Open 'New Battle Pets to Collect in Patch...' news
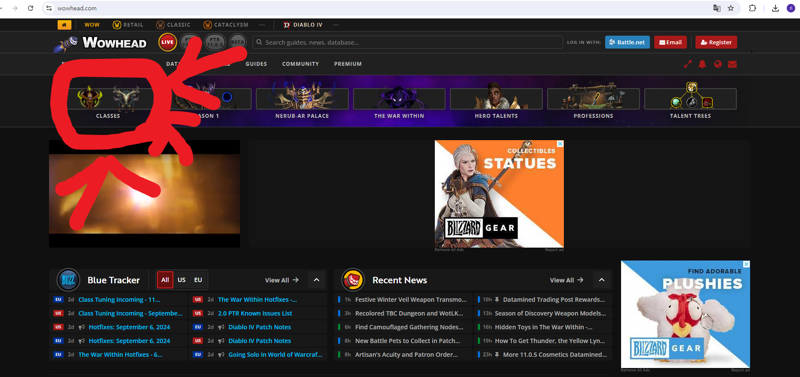Screen dimensions: 800x377 (409, 341)
